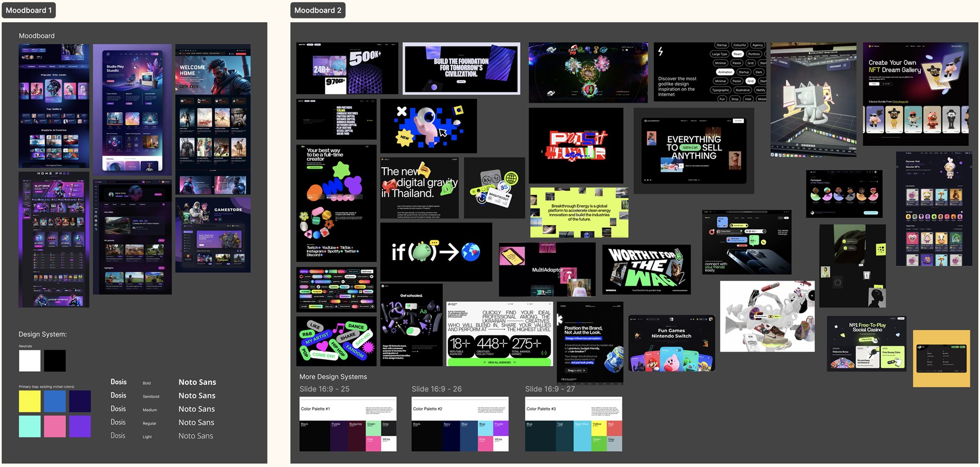980x467 pixels.
Task: Select the '18+ 448+ 275+' stats thumbnail
Action: point(500,334)
